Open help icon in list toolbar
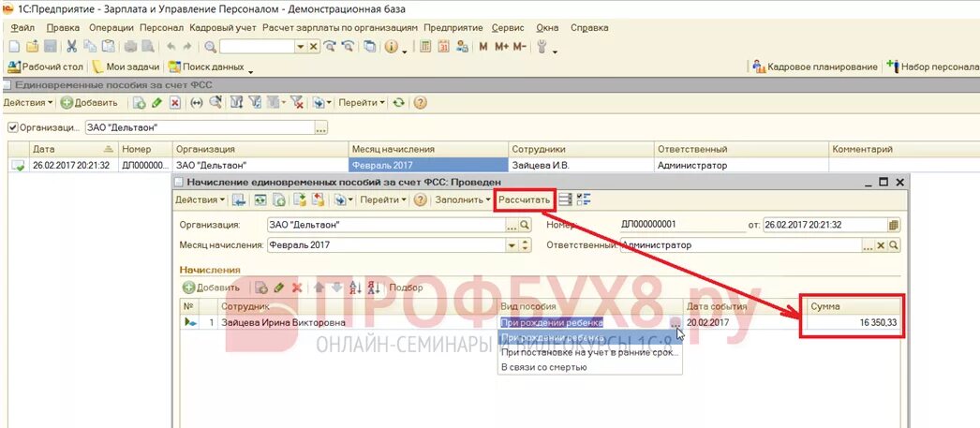 pyautogui.click(x=420, y=103)
